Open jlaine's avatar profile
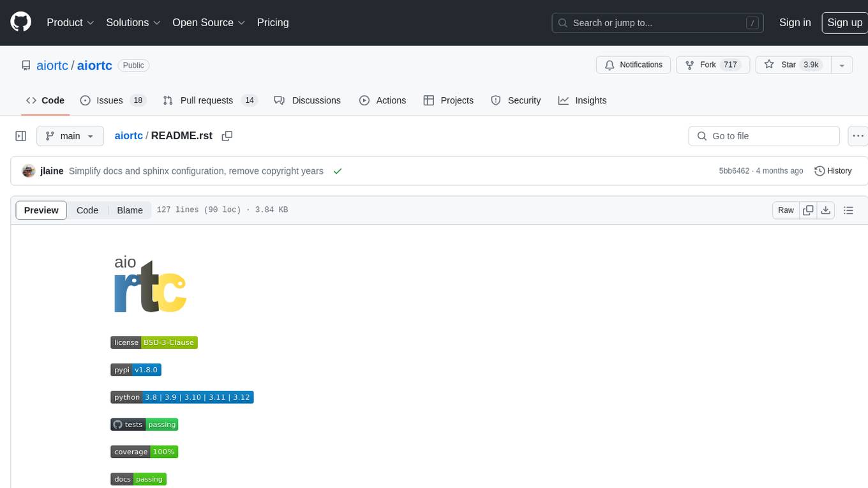Image resolution: width=868 pixels, height=488 pixels. [x=29, y=171]
